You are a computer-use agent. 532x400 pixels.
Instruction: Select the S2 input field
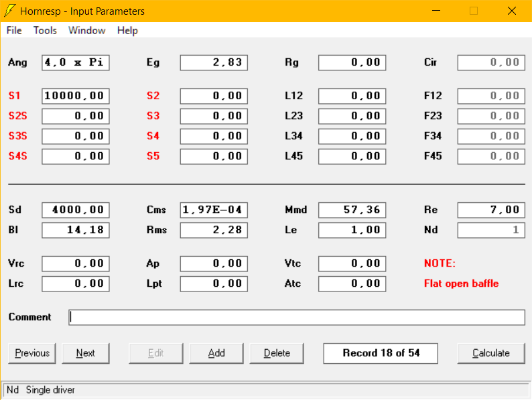pos(214,96)
